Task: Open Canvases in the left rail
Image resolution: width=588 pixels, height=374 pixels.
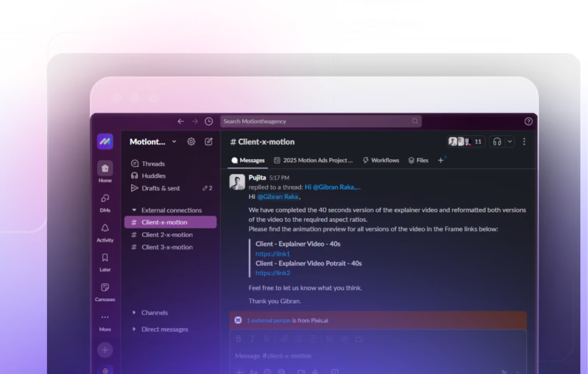Action: coord(105,292)
